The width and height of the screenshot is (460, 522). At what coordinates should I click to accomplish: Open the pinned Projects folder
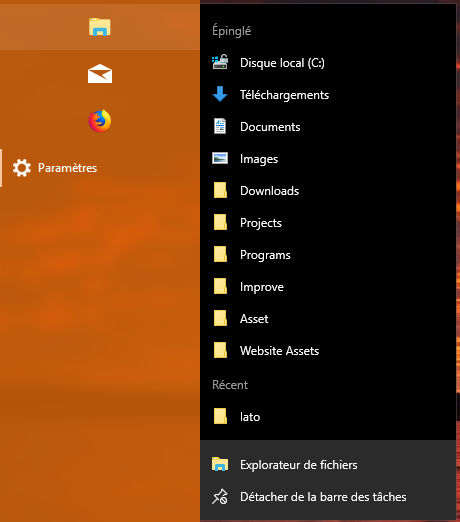tap(328, 223)
